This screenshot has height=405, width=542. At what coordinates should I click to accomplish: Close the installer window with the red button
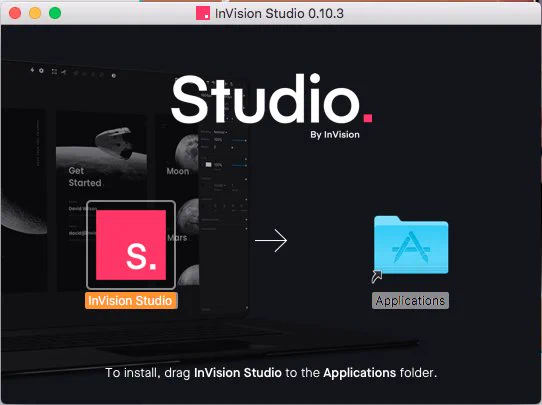pos(15,13)
